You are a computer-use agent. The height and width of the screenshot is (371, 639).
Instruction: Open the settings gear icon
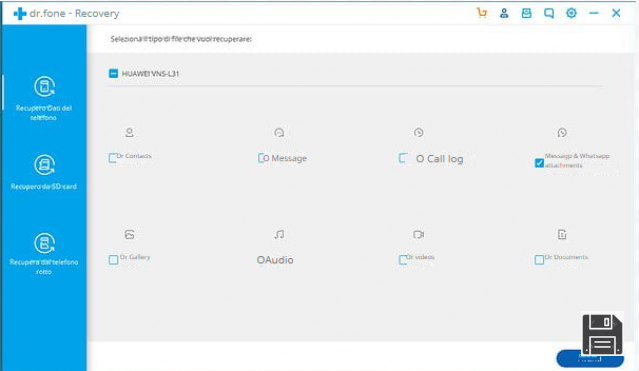(x=571, y=13)
